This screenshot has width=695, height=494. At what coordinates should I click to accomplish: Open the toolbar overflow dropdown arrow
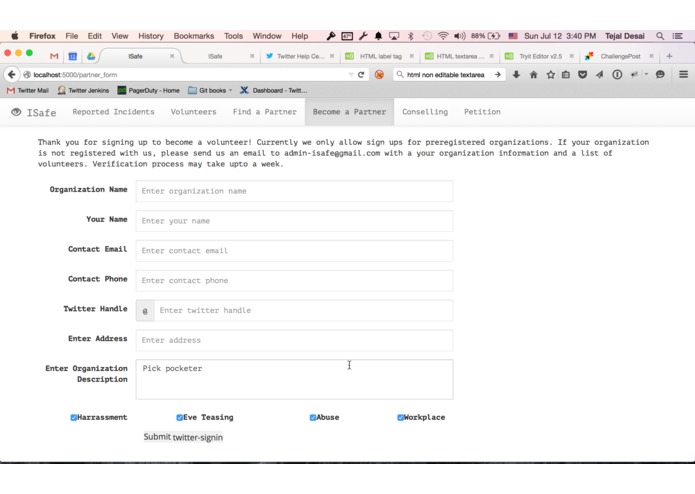(x=646, y=74)
